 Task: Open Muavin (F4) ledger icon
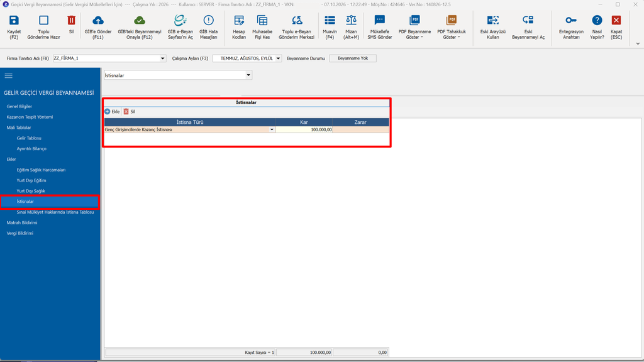330,21
